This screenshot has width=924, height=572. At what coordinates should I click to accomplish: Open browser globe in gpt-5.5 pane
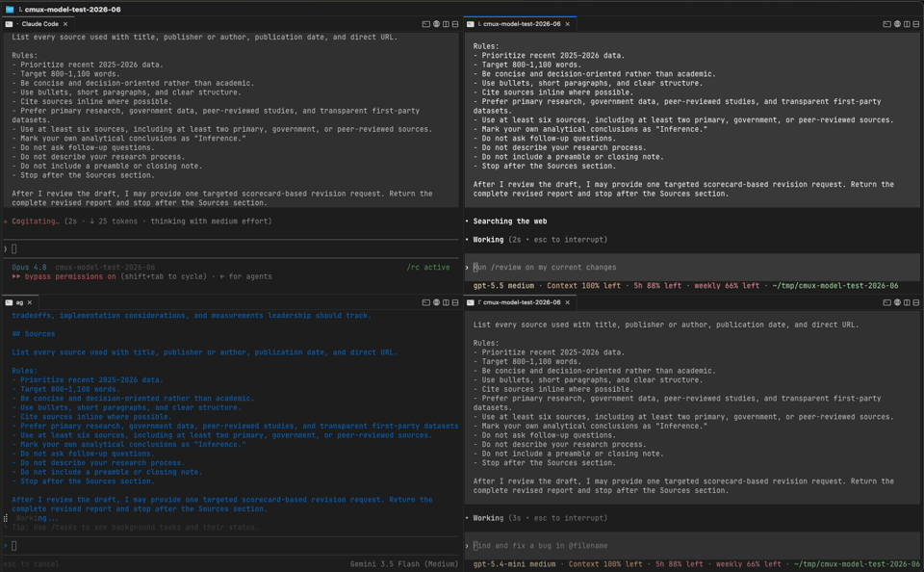tap(897, 24)
